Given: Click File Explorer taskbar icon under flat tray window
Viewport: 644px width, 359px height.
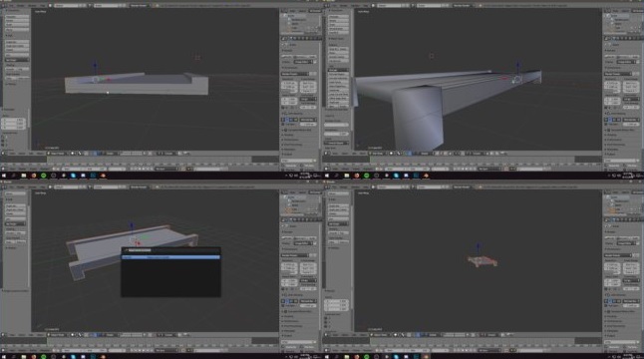Looking at the screenshot, I should click(x=24, y=176).
